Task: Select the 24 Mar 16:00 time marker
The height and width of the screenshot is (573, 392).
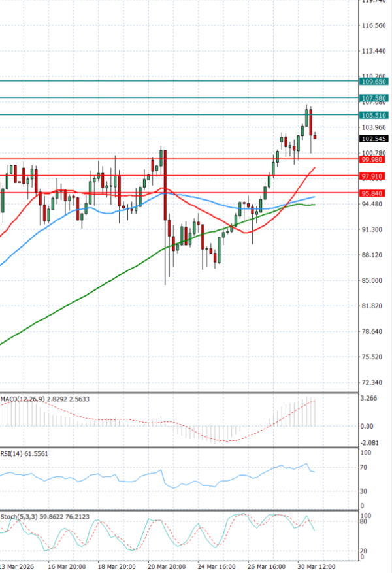Action: coord(216,566)
